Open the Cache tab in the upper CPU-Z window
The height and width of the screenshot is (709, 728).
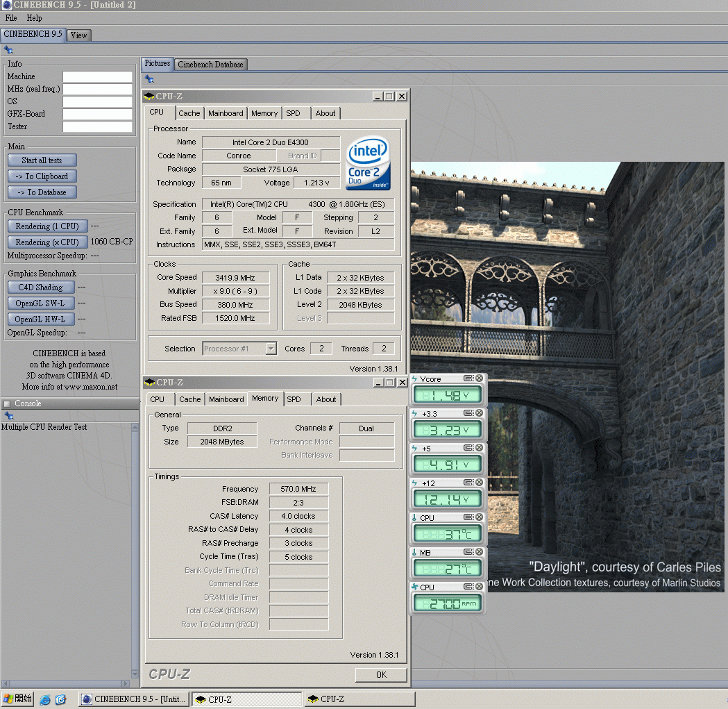pos(189,113)
